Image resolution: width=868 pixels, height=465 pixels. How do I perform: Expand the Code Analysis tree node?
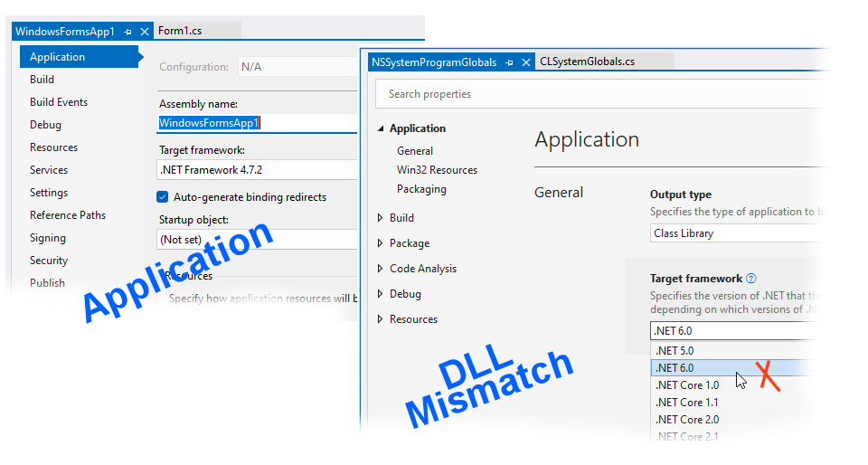pos(381,269)
